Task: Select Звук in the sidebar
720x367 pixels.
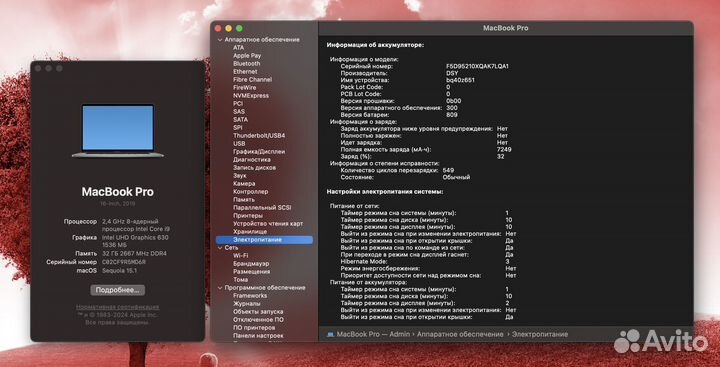Action: 240,175
